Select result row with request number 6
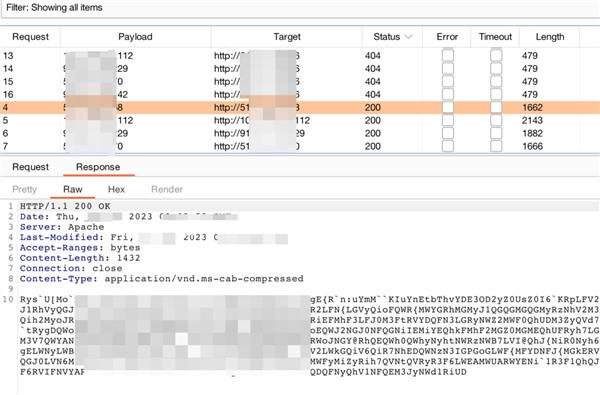This screenshot has height=395, width=600. click(300, 133)
